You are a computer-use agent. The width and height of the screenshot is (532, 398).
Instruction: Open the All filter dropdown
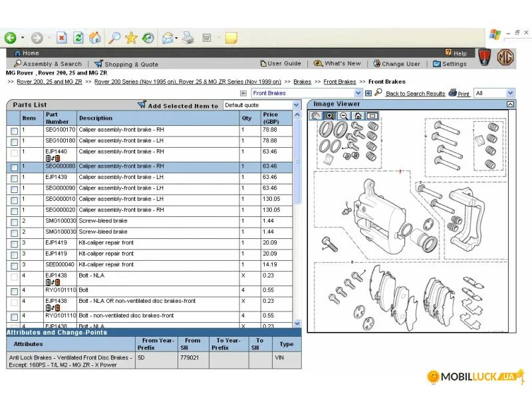pos(510,93)
